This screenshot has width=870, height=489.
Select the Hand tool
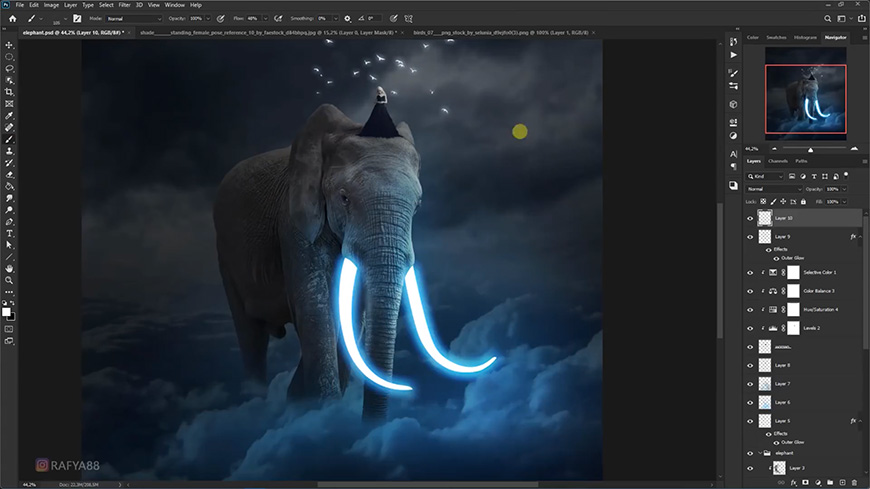tap(9, 269)
